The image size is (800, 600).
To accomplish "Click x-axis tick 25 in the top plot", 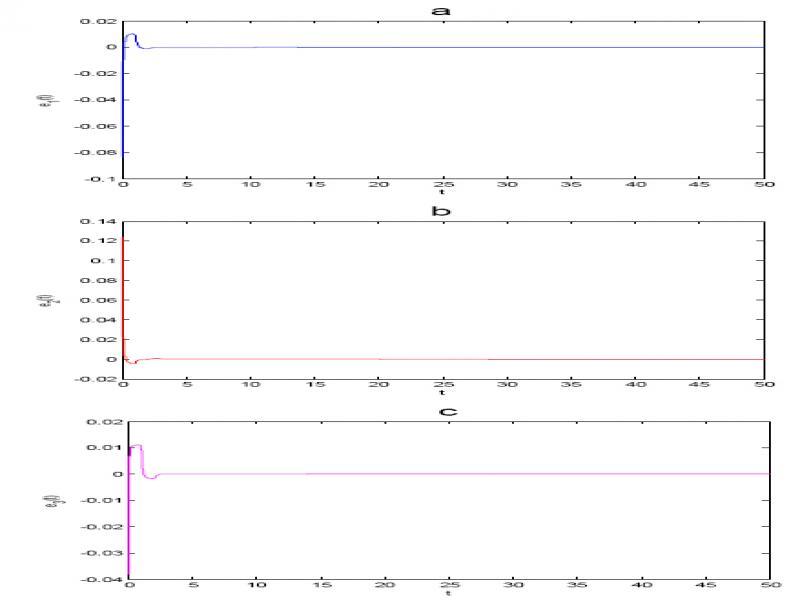I will coord(442,185).
